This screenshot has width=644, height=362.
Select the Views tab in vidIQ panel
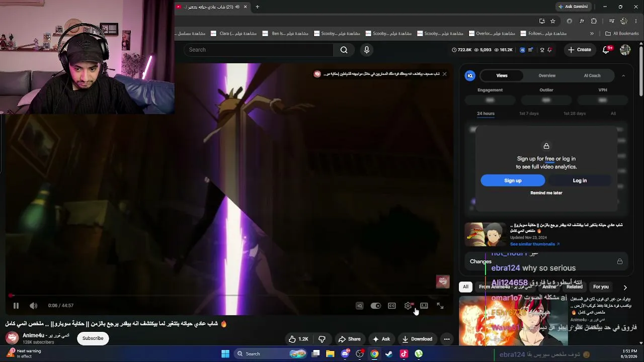click(502, 75)
